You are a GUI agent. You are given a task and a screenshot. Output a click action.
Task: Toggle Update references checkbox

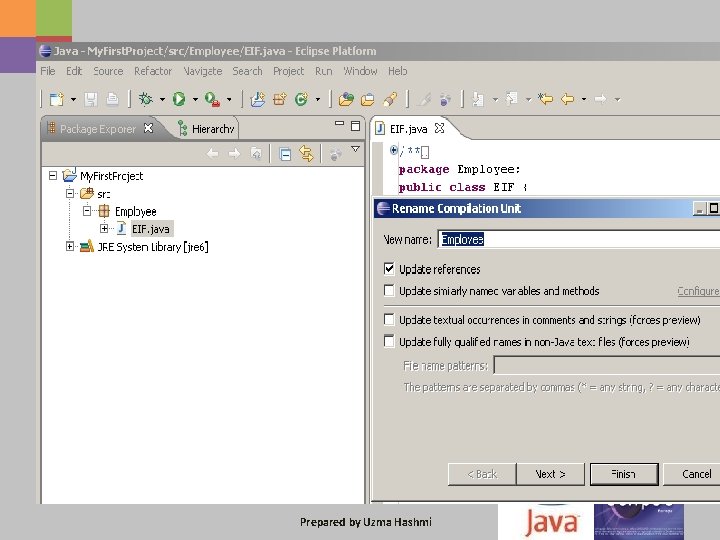point(389,269)
